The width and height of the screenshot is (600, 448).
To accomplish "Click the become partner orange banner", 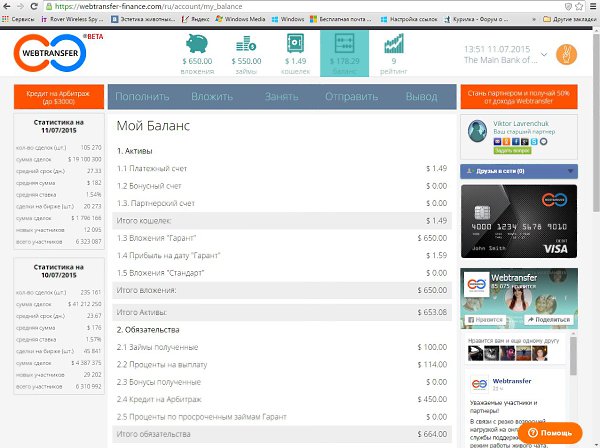I will click(x=519, y=96).
